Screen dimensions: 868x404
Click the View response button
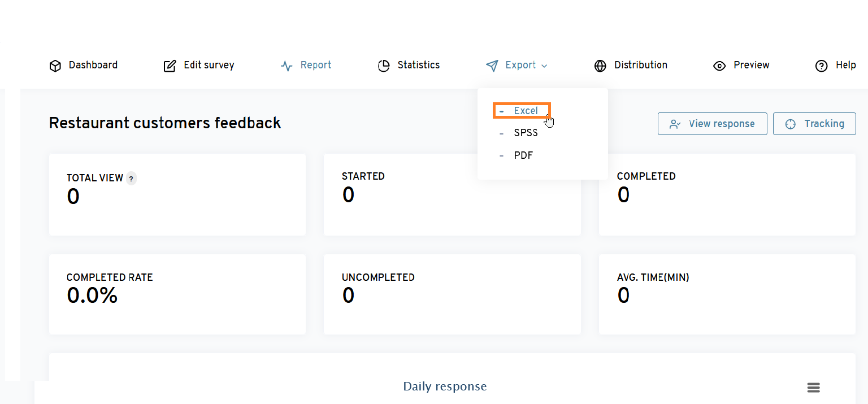click(x=712, y=124)
